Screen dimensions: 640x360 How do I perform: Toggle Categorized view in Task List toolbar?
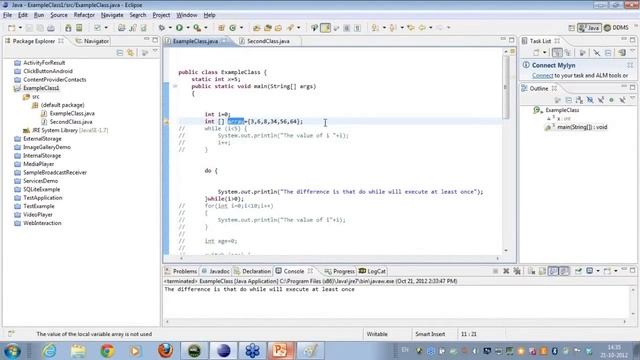[x=557, y=53]
